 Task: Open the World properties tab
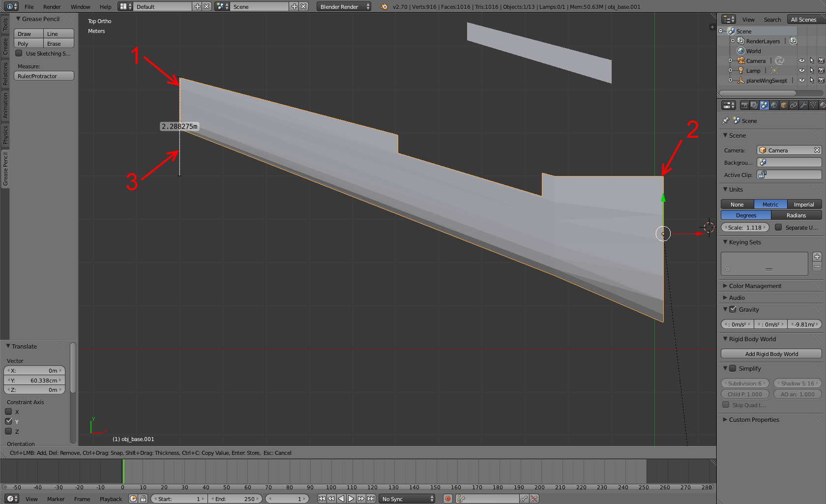tap(774, 105)
